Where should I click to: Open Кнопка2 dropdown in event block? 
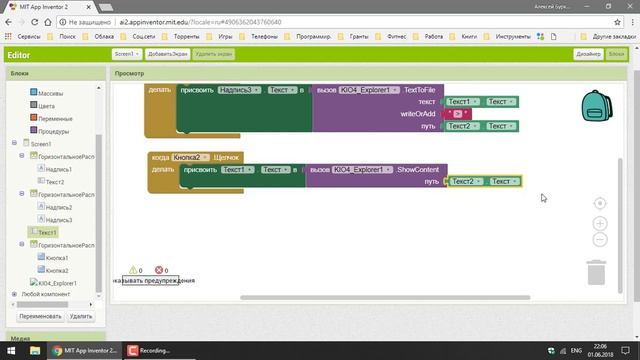pyautogui.click(x=190, y=157)
